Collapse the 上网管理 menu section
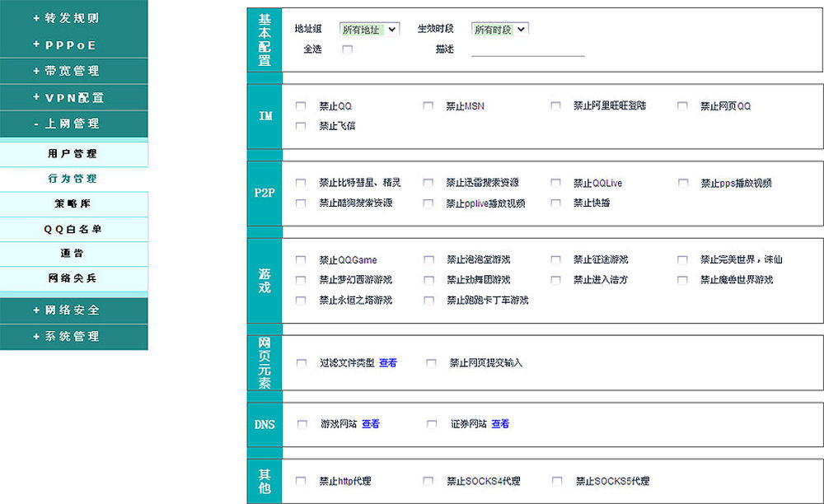 [x=73, y=124]
